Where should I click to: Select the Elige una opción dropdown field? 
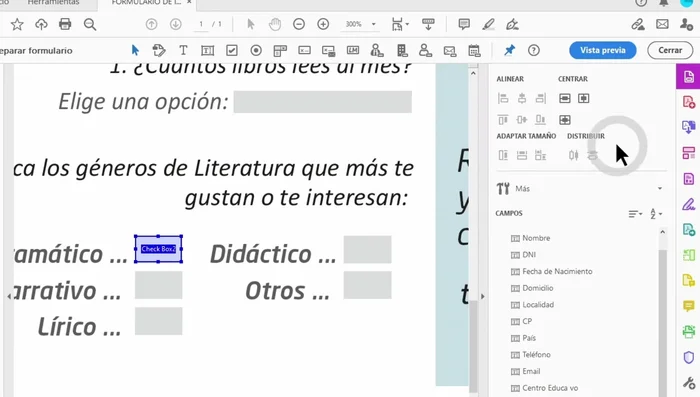323,102
